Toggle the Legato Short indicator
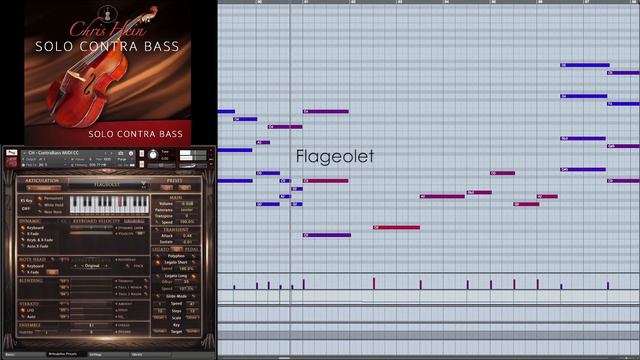The height and width of the screenshot is (360, 640). point(158,262)
